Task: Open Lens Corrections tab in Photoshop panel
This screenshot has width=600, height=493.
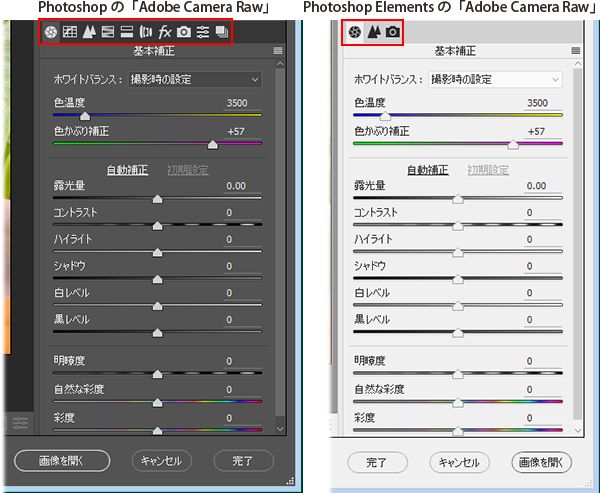Action: [x=146, y=32]
